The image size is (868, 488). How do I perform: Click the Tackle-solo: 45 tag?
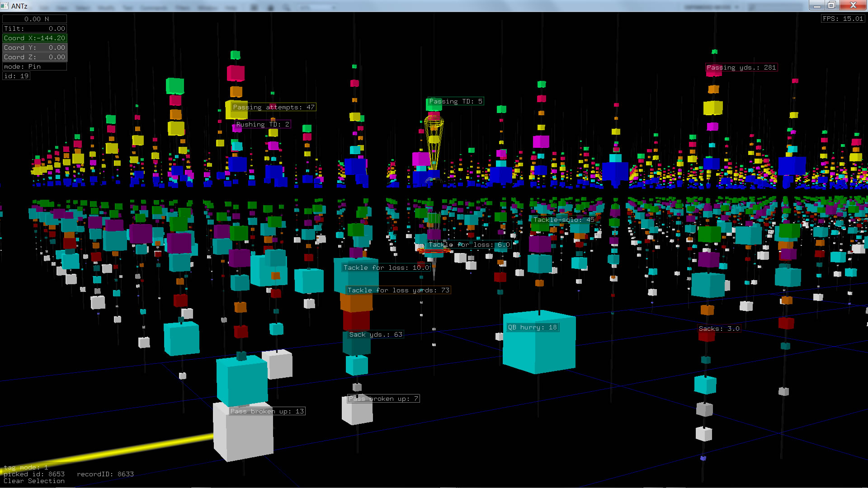pos(564,220)
